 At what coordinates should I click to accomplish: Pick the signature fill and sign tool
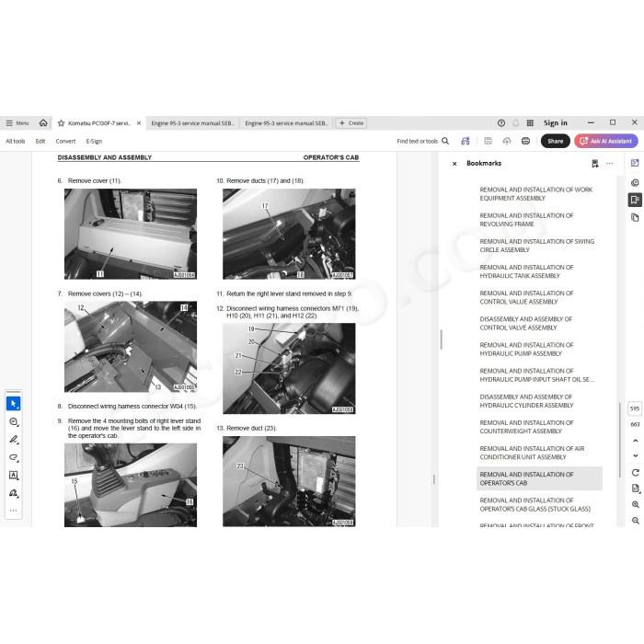13,493
